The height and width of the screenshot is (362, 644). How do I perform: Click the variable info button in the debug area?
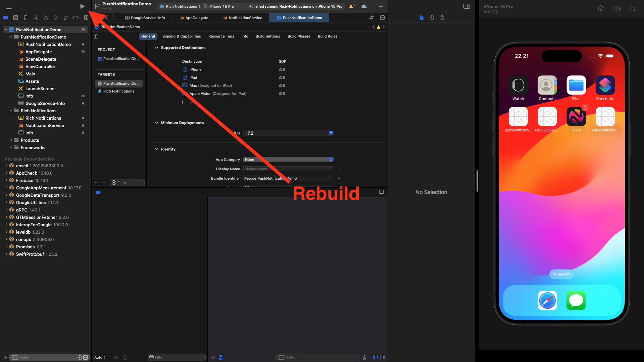point(125,357)
